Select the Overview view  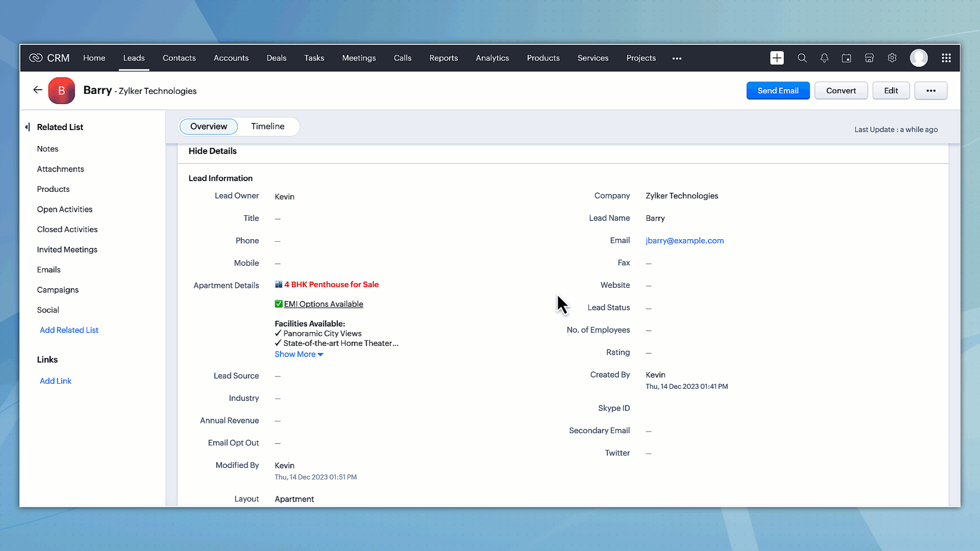pos(208,127)
